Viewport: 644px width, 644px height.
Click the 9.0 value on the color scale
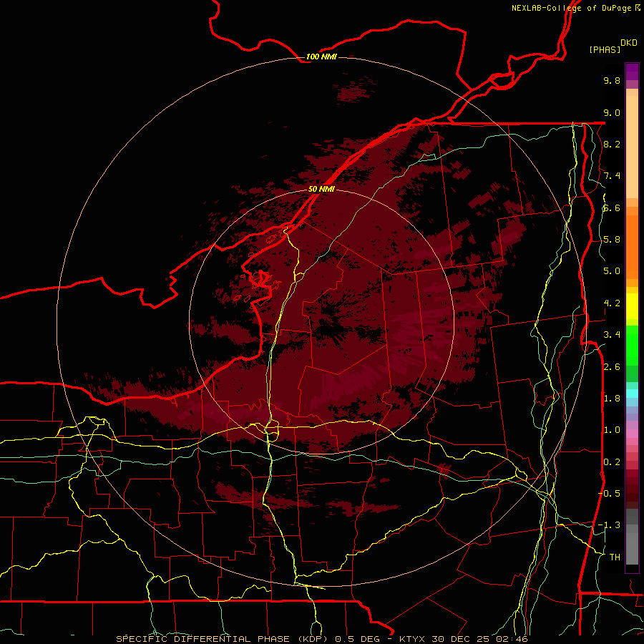click(612, 112)
